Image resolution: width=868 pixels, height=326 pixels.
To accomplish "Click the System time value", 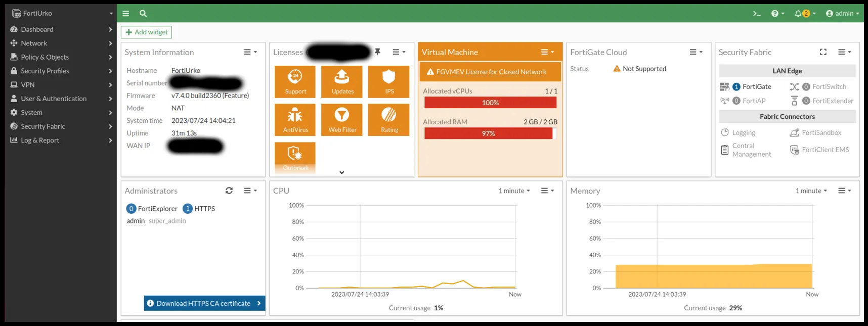I will tap(203, 121).
